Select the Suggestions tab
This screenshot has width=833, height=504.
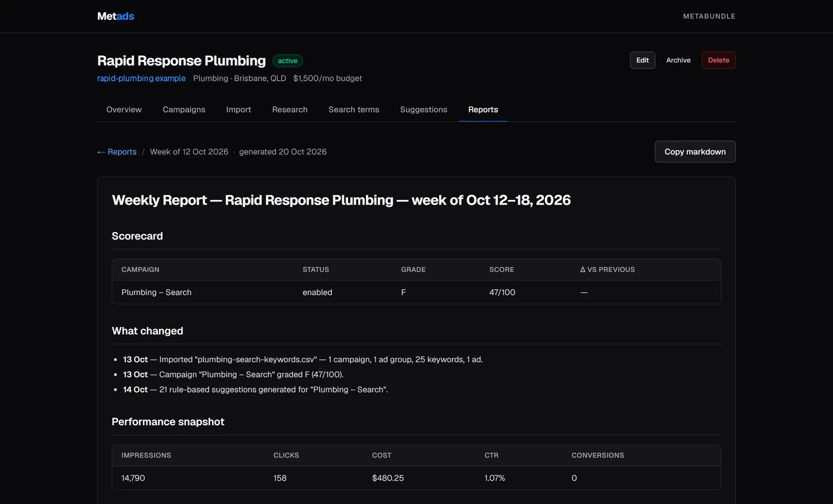tap(423, 109)
